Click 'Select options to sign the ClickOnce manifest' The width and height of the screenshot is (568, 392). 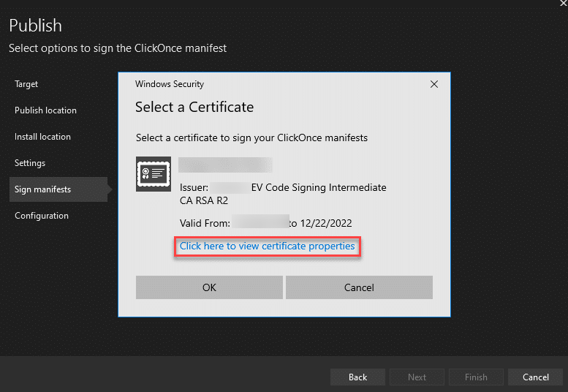118,48
